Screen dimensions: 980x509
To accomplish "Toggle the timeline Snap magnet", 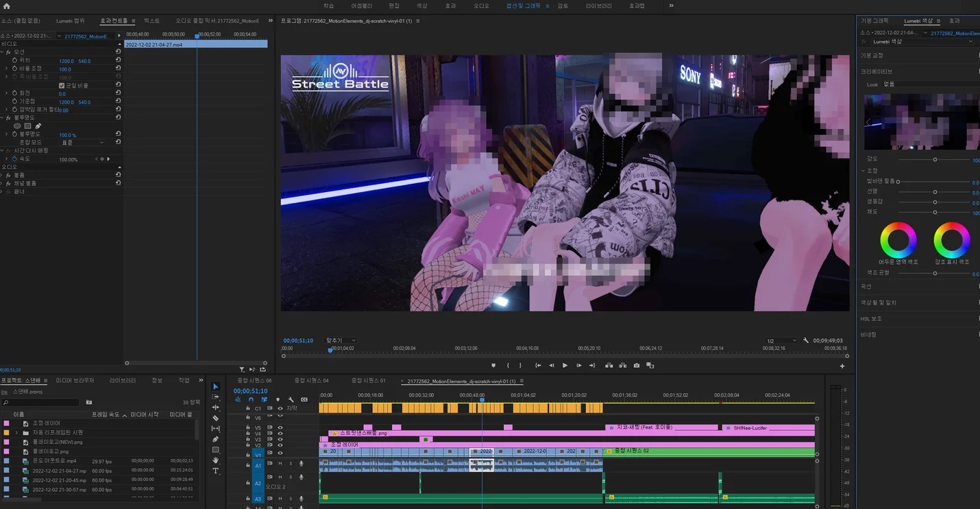I will click(x=251, y=399).
